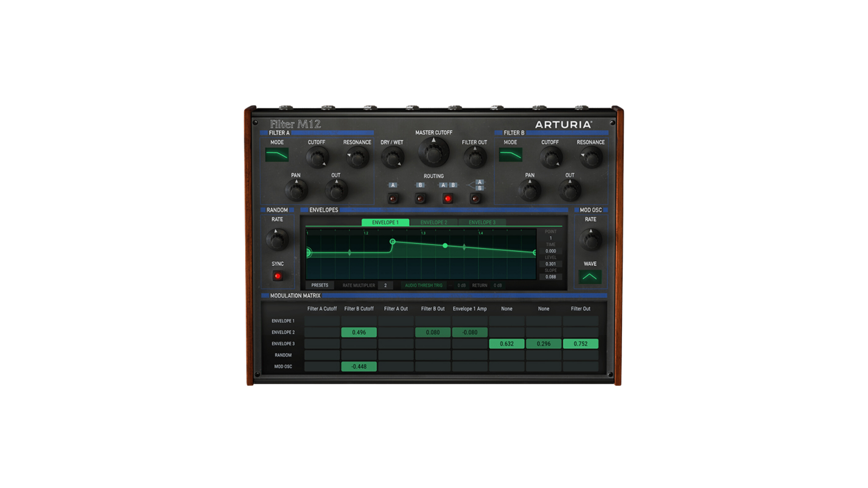868x488 pixels.
Task: Click matrix cell -0.080
Action: [470, 333]
